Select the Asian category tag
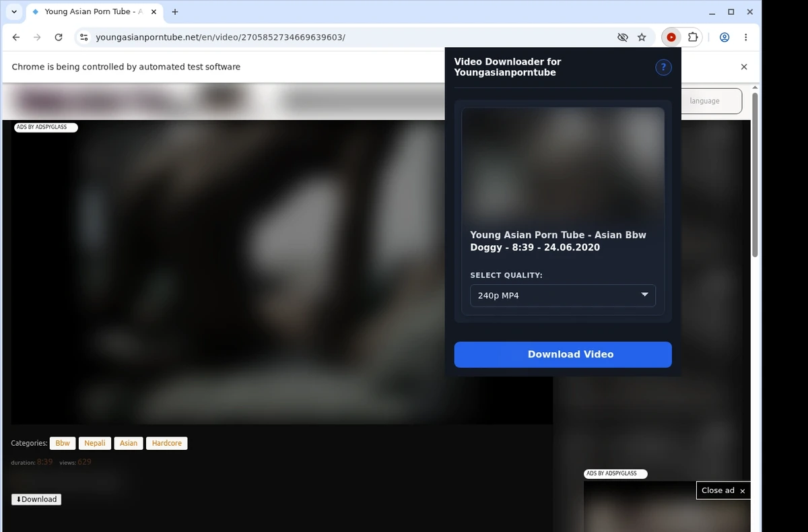808x532 pixels. [x=129, y=443]
